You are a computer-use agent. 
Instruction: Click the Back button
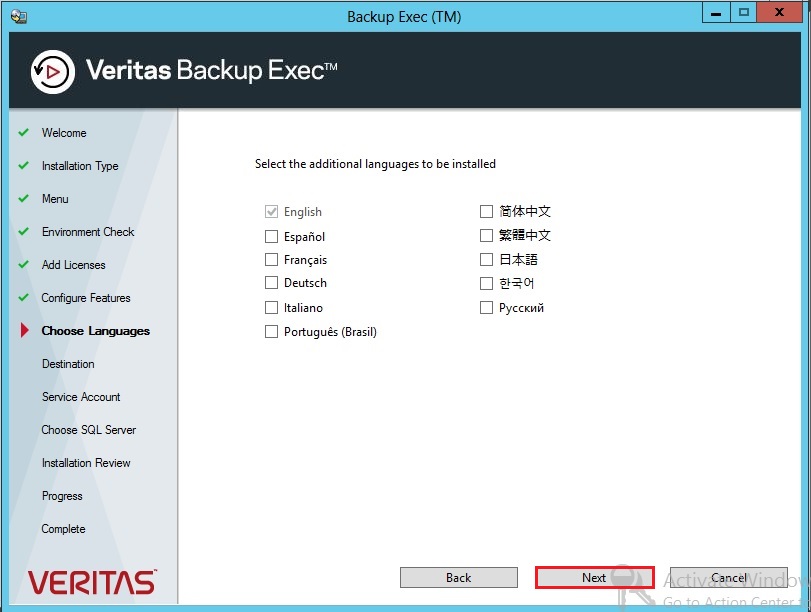(x=458, y=577)
